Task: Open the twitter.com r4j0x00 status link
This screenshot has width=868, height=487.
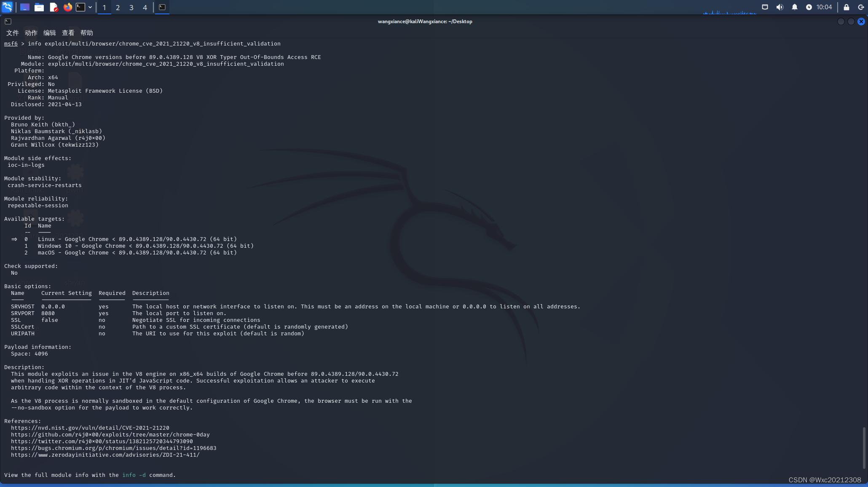Action: coord(102,442)
